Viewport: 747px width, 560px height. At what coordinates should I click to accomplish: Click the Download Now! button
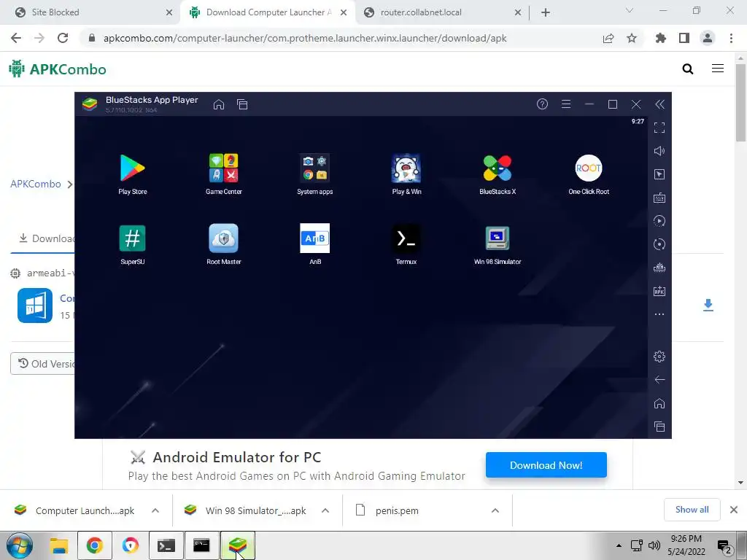pyautogui.click(x=546, y=465)
